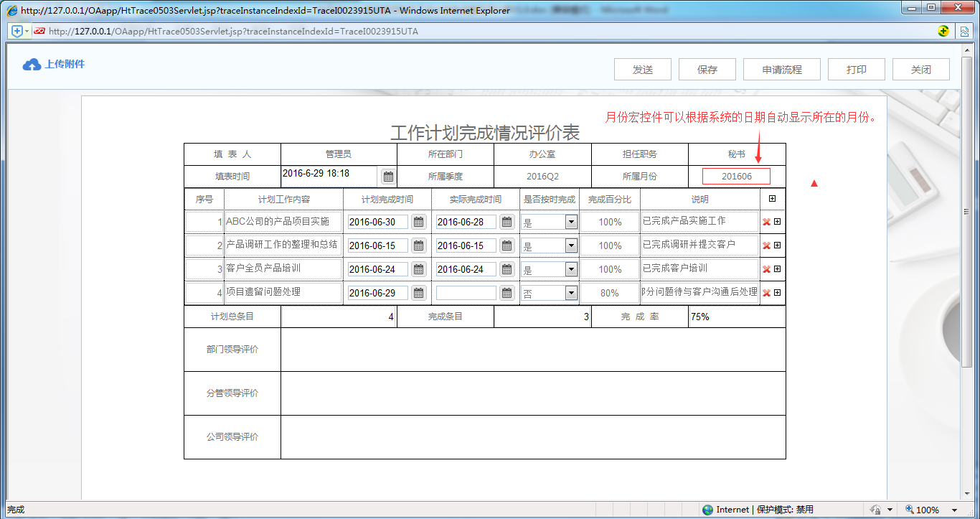Open the calendar for row 2 实际完成时间
The width and height of the screenshot is (980, 519).
506,245
